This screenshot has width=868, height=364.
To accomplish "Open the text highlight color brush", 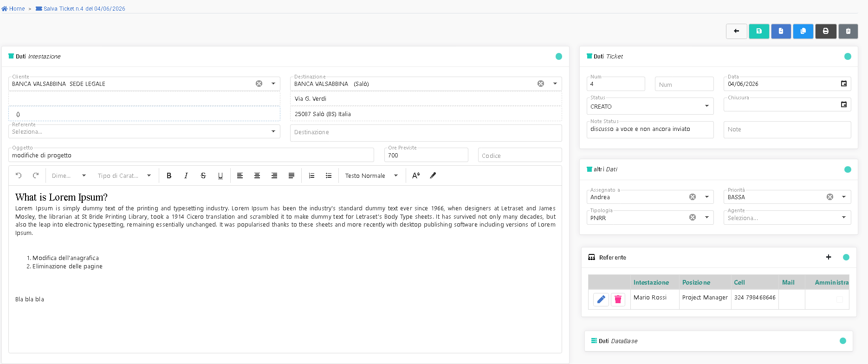I will pyautogui.click(x=433, y=175).
